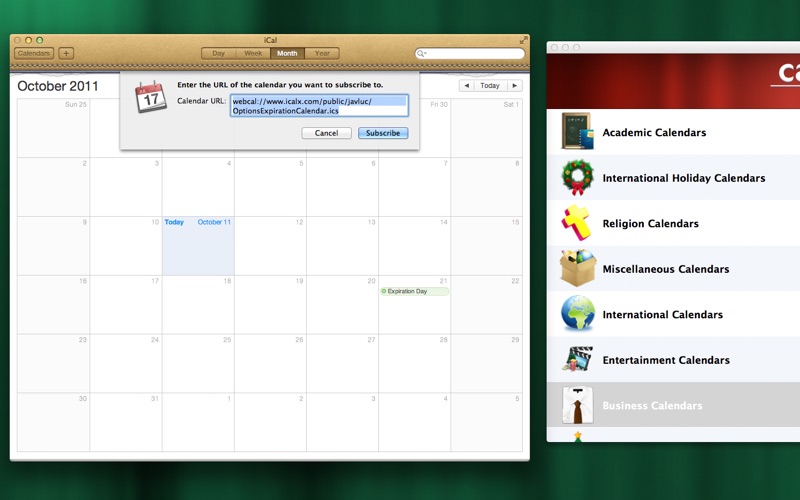Select the highlighted Business Calendars row
The width and height of the screenshot is (800, 500).
tap(673, 405)
